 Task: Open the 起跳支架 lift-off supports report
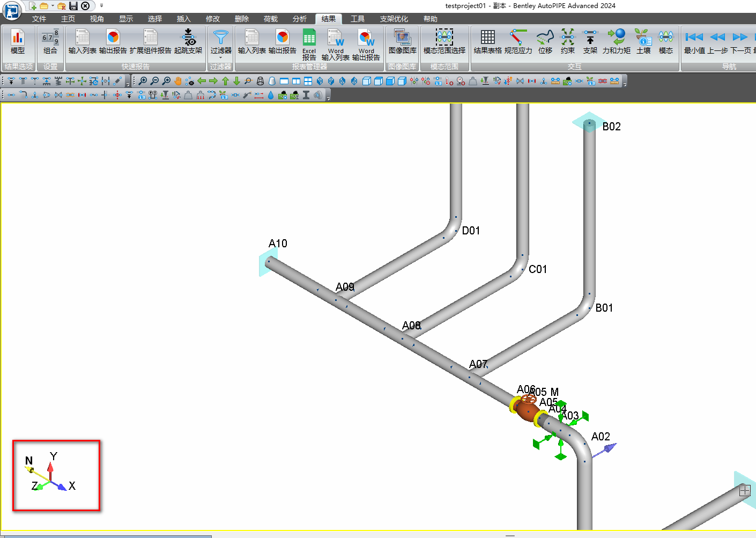click(x=188, y=42)
